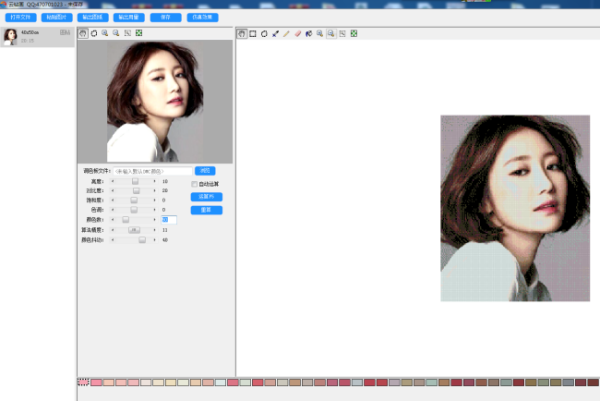
Task: Click left arrow of the algorithm precision slider
Action: (112, 230)
